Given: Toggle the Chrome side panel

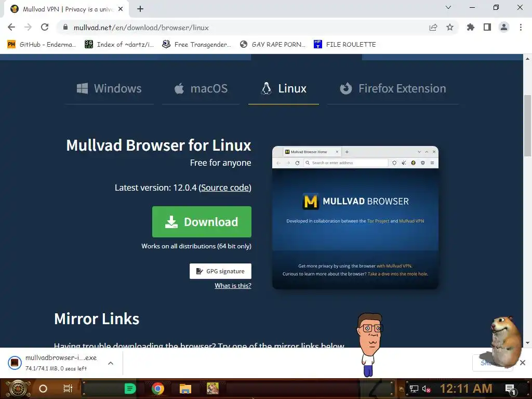Looking at the screenshot, I should point(487,27).
